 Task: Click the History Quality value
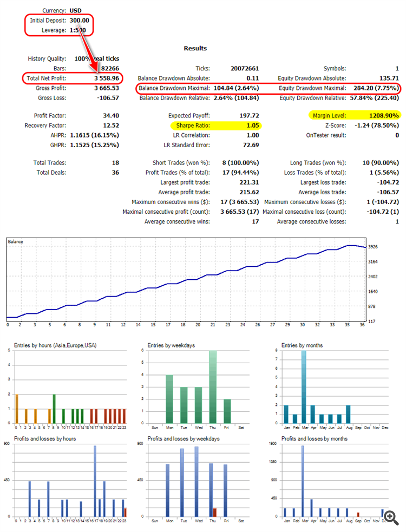[x=97, y=58]
